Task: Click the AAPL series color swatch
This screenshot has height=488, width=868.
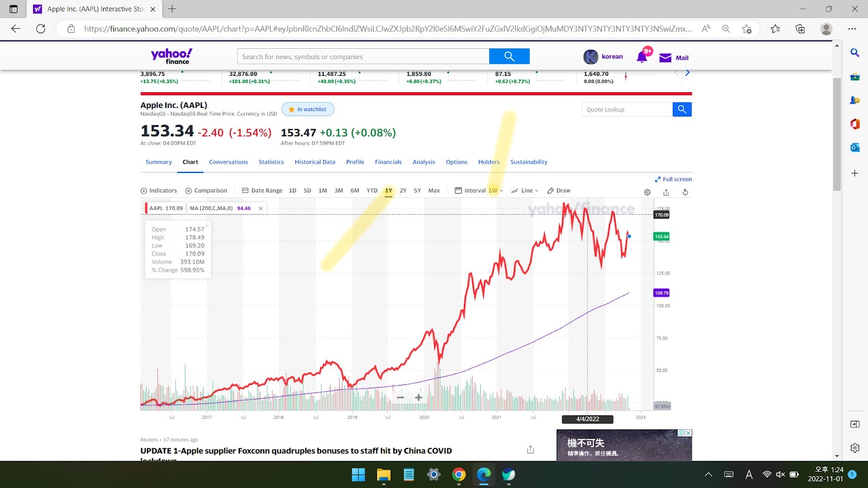Action: tap(146, 208)
